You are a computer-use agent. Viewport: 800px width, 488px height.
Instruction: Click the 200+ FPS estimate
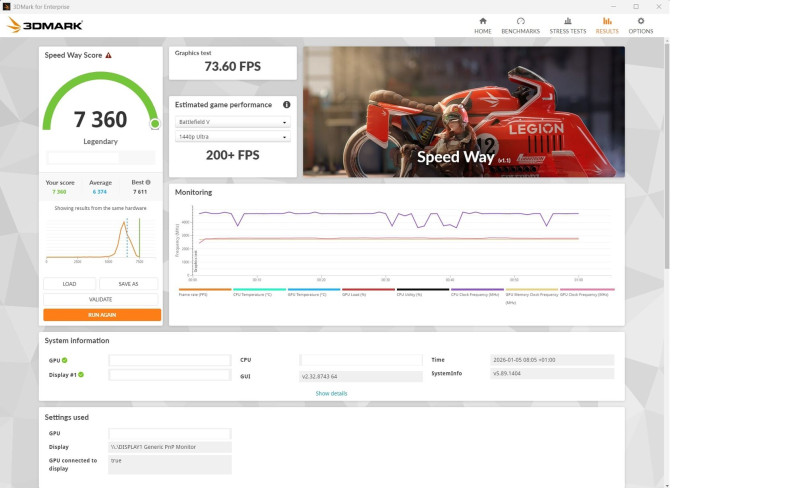pos(233,155)
